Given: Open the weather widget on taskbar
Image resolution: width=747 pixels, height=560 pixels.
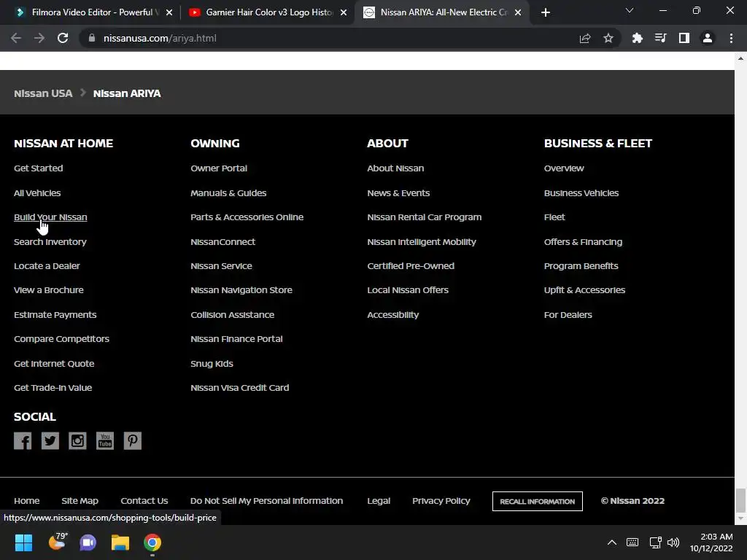Looking at the screenshot, I should pos(58,542).
